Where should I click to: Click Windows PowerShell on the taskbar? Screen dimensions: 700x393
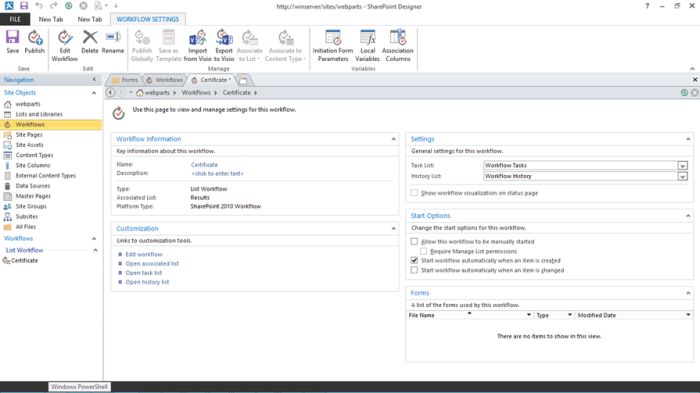[79, 387]
